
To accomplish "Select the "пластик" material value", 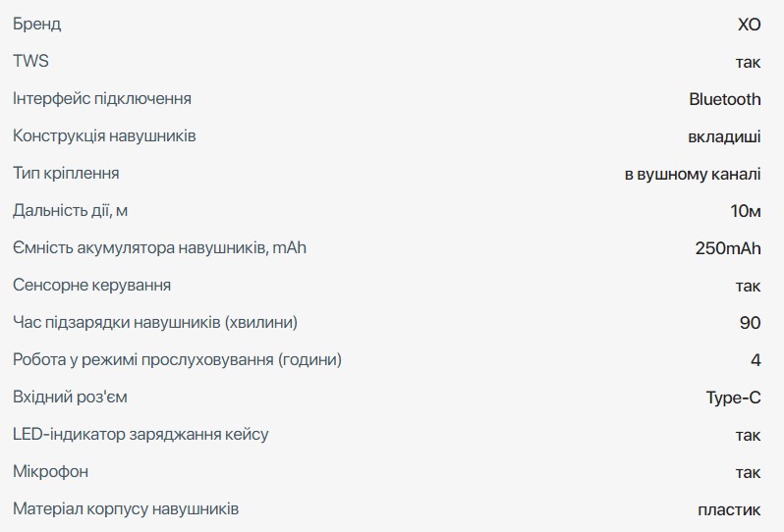I will pos(729,509).
